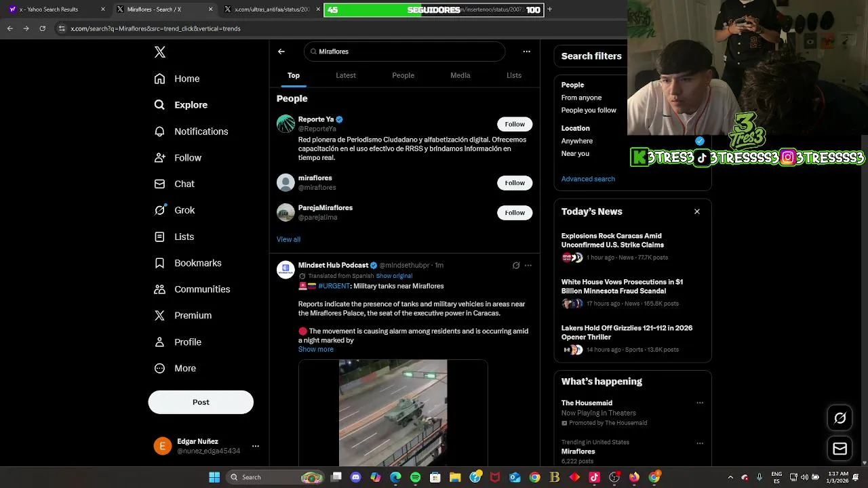Image resolution: width=868 pixels, height=488 pixels.
Task: Click the X logo in the sidebar
Action: [x=159, y=52]
